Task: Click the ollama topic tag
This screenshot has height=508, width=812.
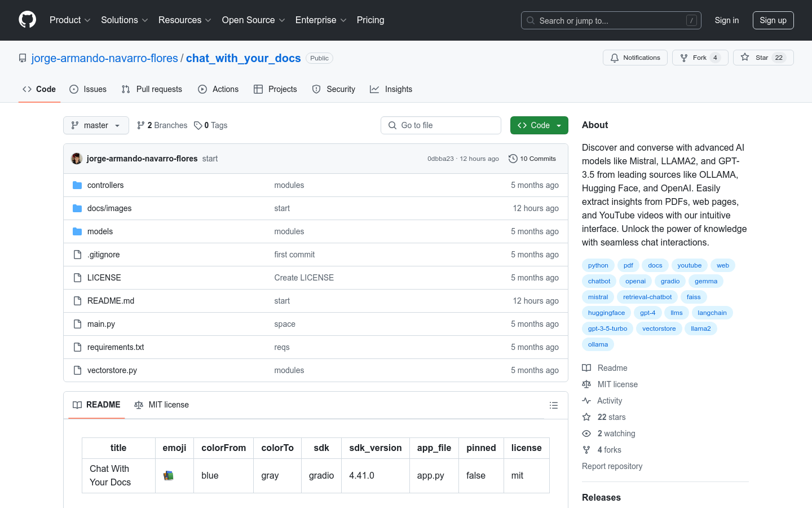Action: pyautogui.click(x=598, y=344)
